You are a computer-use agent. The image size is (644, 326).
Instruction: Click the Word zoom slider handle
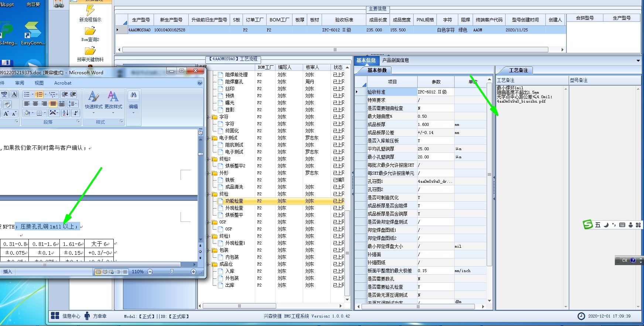(172, 271)
